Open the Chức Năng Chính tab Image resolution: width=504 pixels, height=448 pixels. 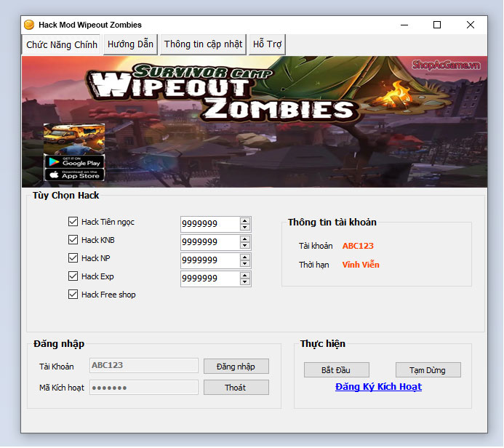[x=61, y=44]
